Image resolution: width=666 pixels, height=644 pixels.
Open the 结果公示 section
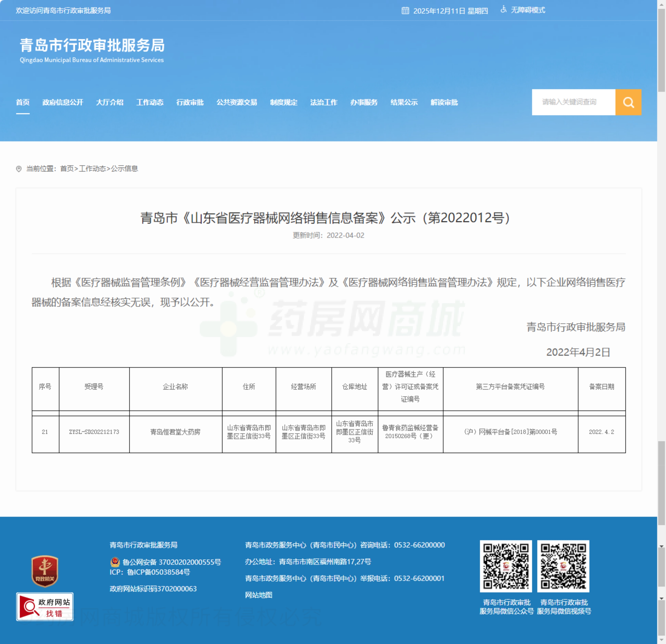[x=404, y=102]
